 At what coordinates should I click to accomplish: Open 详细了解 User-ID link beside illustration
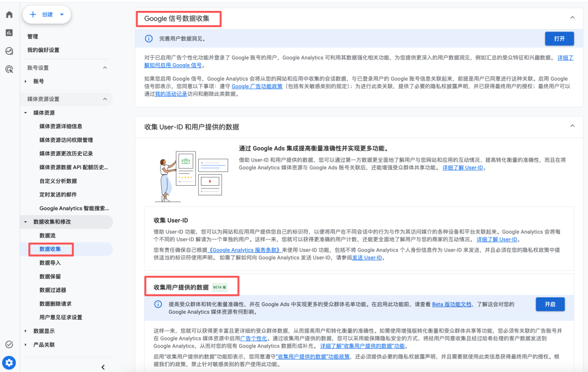463,168
